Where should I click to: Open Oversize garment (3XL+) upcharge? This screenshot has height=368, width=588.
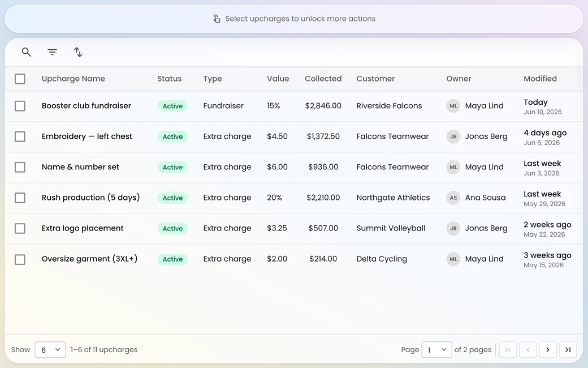(x=90, y=259)
